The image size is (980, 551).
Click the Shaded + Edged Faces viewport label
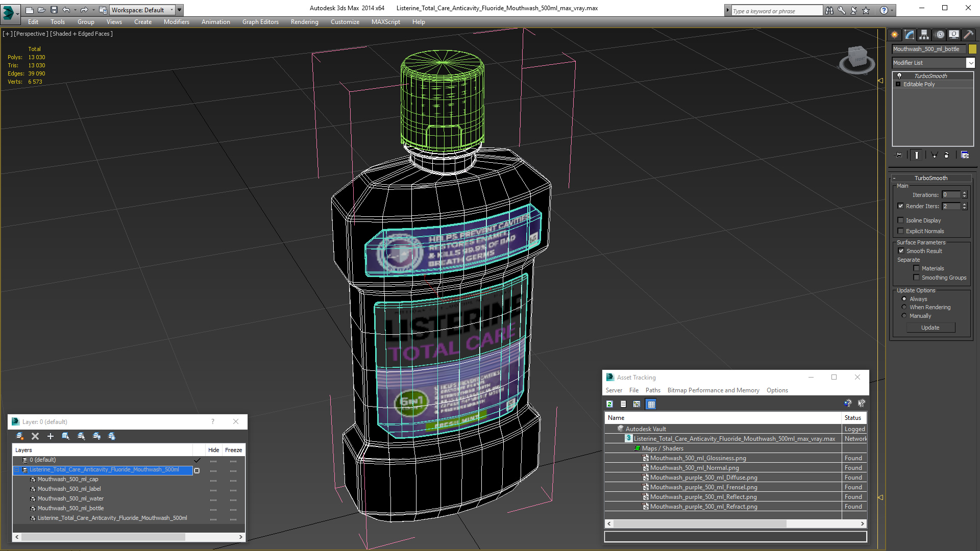[82, 34]
